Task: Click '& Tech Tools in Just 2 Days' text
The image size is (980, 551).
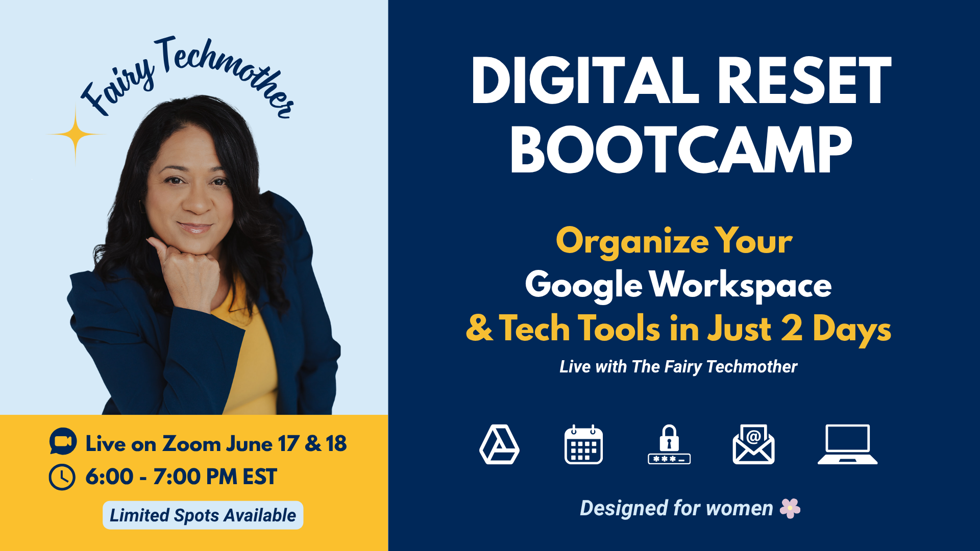Action: point(678,329)
